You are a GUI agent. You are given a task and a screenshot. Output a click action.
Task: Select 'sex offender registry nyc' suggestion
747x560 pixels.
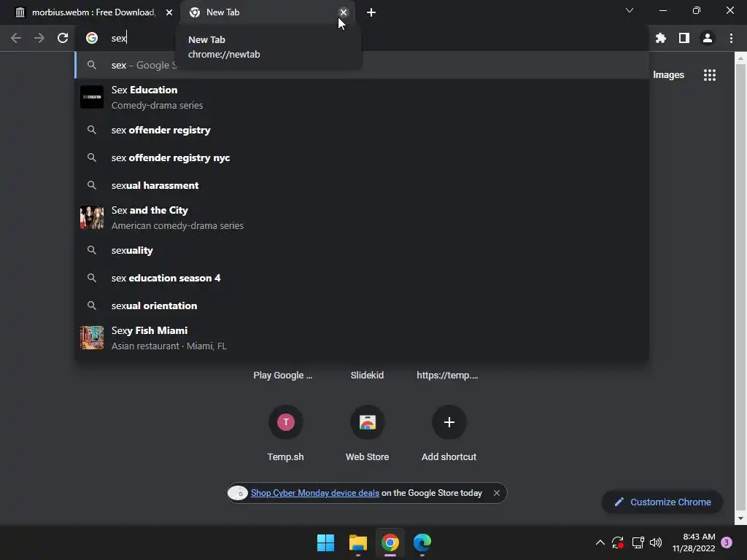(362, 157)
